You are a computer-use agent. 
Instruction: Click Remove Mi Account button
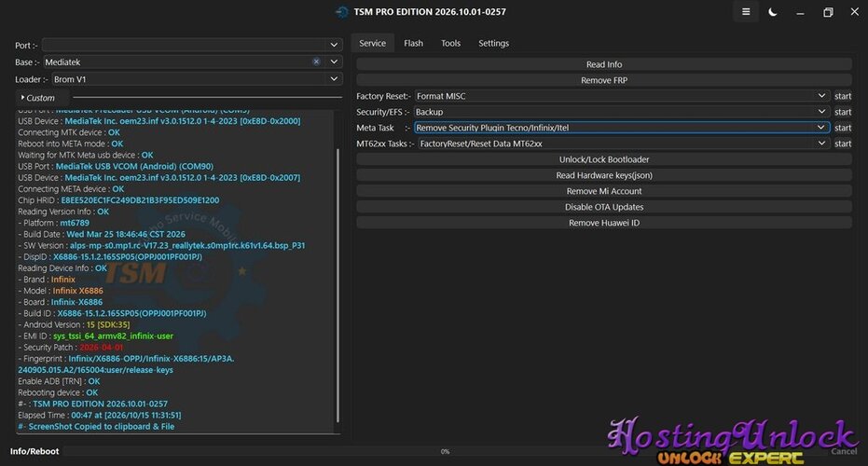(x=604, y=191)
